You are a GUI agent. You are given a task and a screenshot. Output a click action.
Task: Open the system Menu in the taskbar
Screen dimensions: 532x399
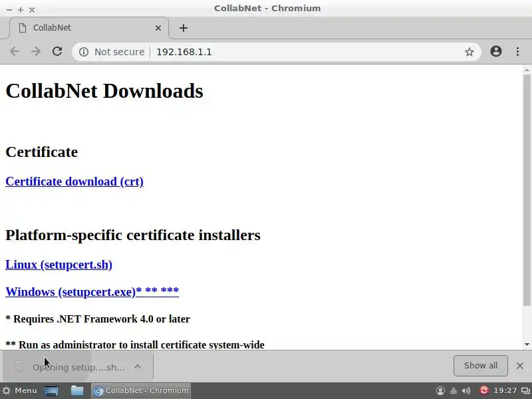pos(20,390)
